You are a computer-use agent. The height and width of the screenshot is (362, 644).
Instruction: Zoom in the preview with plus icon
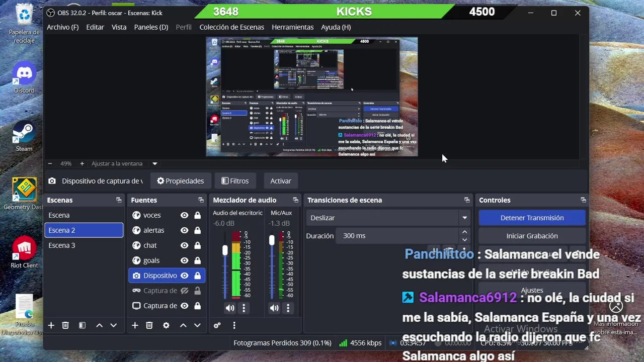pyautogui.click(x=82, y=163)
